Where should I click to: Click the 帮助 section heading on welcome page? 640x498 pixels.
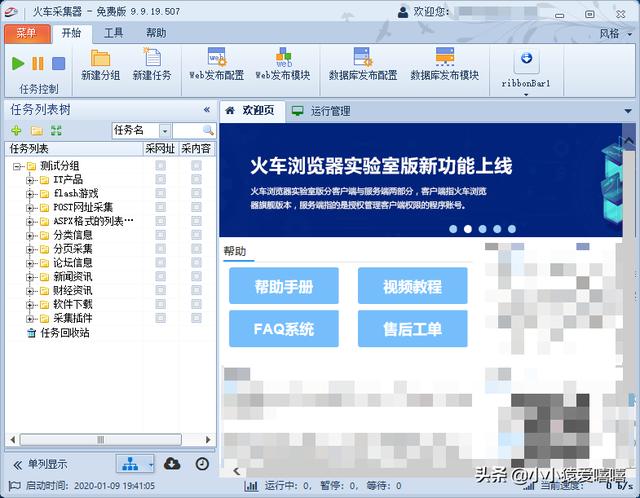235,251
